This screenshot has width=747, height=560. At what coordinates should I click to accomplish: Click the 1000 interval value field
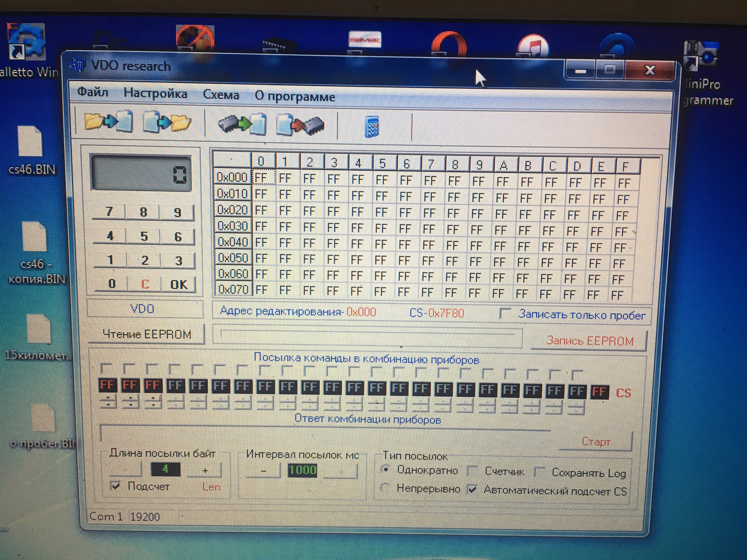[302, 470]
